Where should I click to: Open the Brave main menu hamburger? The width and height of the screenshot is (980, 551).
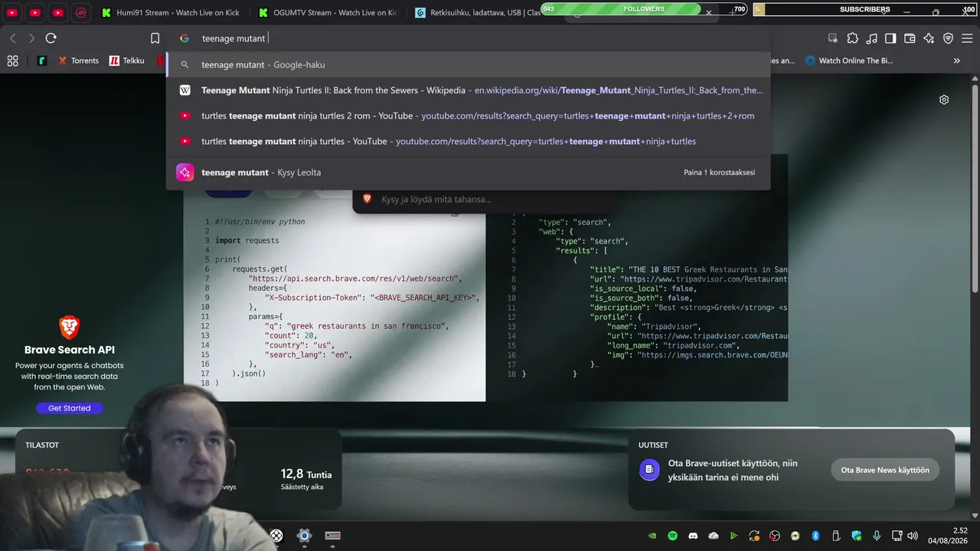967,38
